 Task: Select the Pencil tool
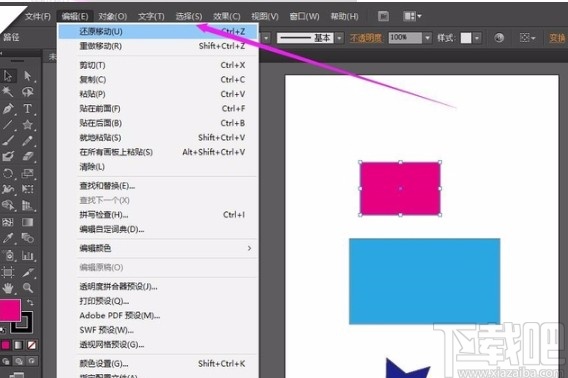pos(28,141)
